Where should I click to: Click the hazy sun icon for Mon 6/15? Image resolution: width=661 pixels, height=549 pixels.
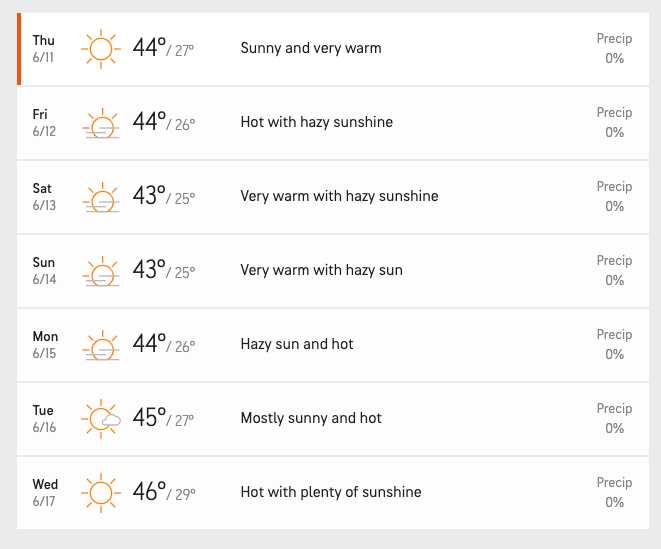click(x=101, y=345)
